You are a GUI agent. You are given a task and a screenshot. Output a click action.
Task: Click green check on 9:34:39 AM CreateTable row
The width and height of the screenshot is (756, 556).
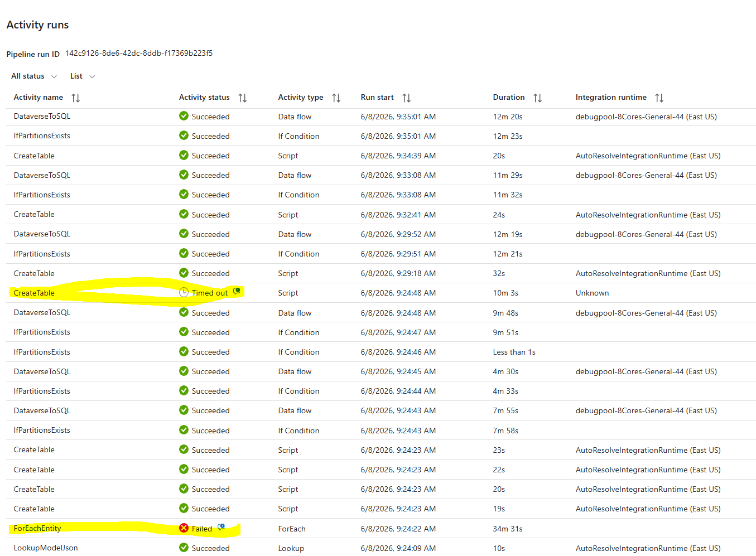[184, 155]
